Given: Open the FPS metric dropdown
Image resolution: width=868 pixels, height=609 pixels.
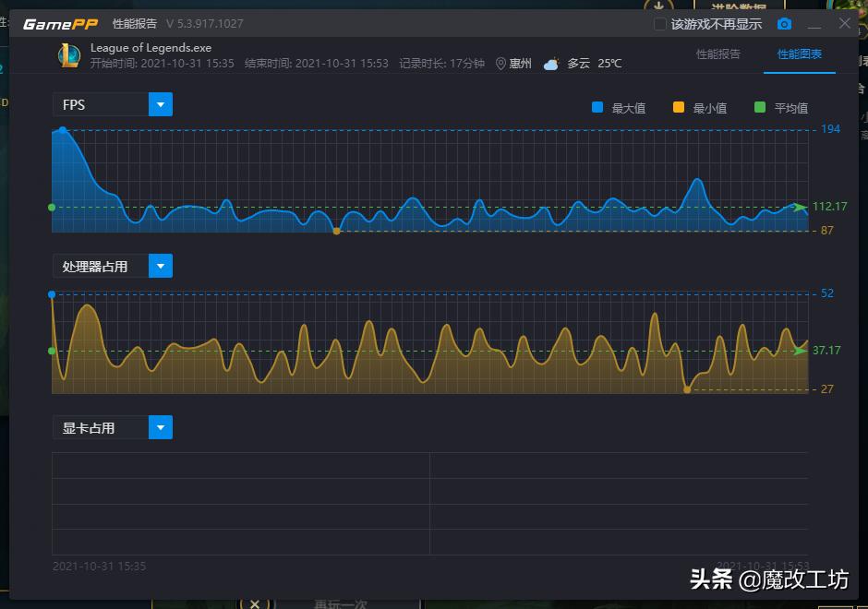Looking at the screenshot, I should coord(160,104).
